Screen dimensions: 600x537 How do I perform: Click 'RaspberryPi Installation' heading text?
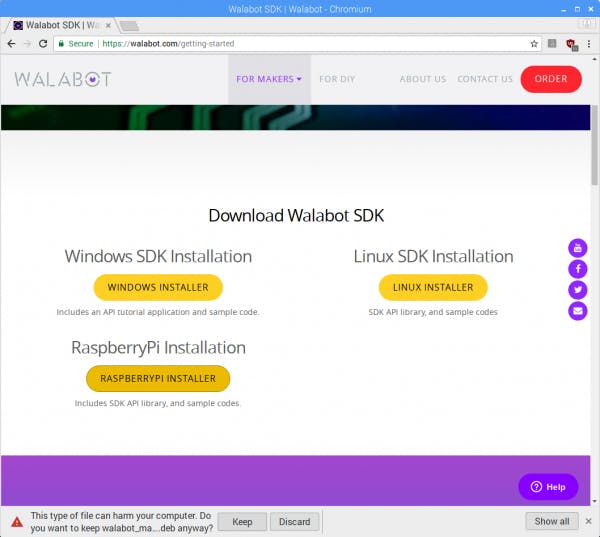[x=158, y=348]
